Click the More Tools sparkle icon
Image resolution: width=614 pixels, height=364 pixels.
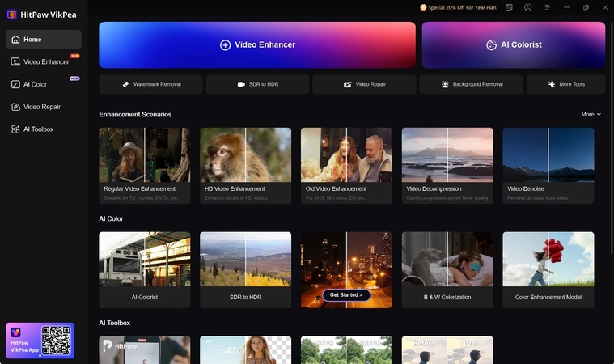(552, 84)
